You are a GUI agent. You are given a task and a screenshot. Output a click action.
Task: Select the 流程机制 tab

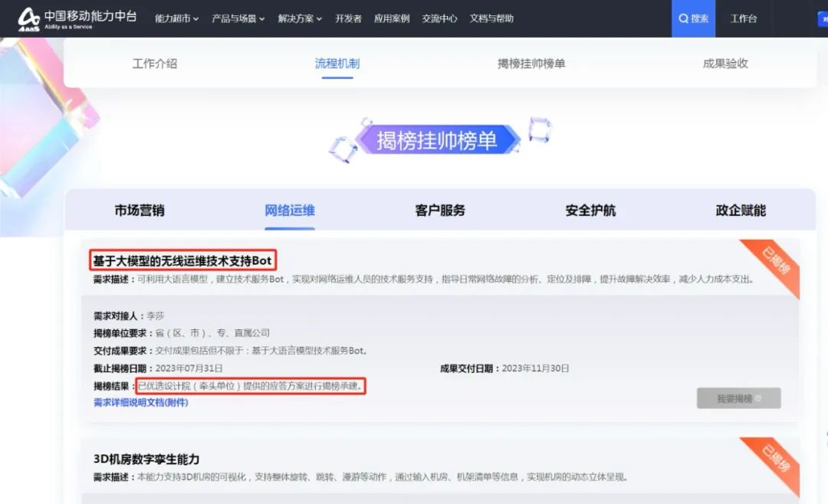click(x=337, y=64)
